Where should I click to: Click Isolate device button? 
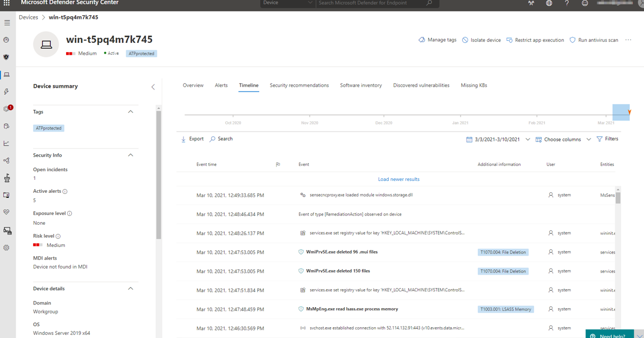[x=481, y=40]
